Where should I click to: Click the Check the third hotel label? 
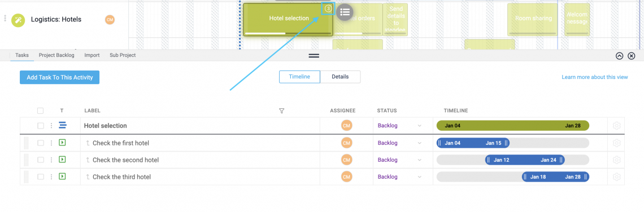[x=121, y=176]
